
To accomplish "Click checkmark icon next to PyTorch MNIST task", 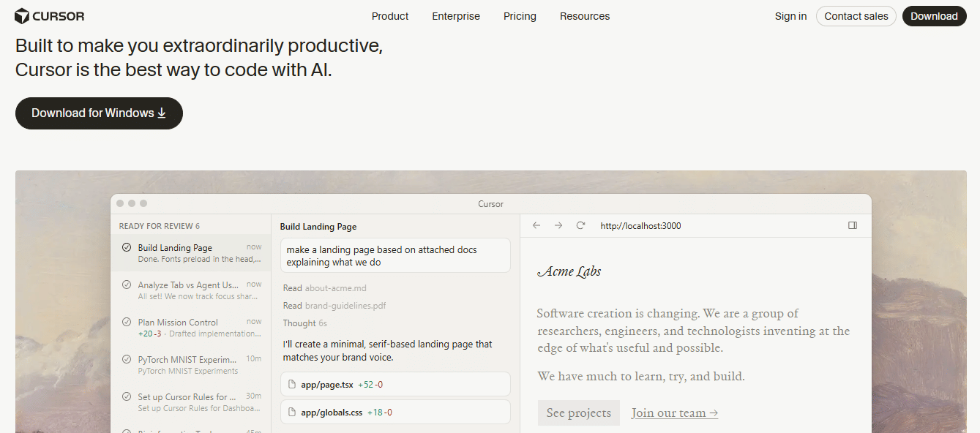I will 126,360.
